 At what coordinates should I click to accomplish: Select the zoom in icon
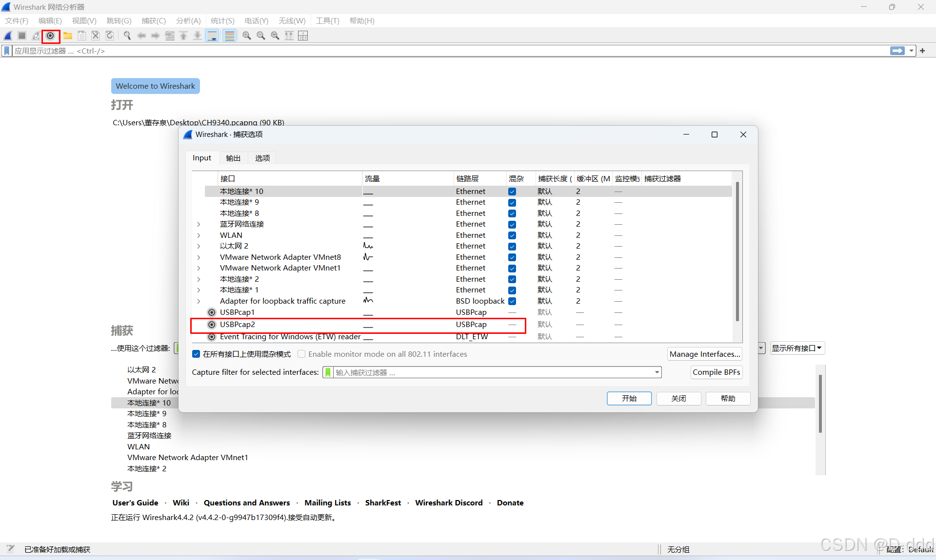[246, 36]
